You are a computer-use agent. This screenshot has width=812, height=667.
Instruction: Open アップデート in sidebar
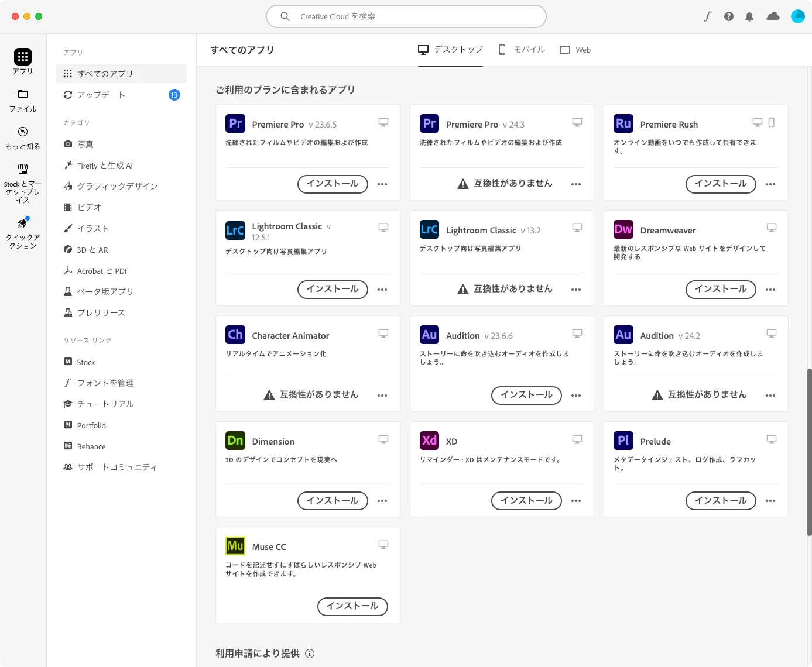pyautogui.click(x=122, y=95)
